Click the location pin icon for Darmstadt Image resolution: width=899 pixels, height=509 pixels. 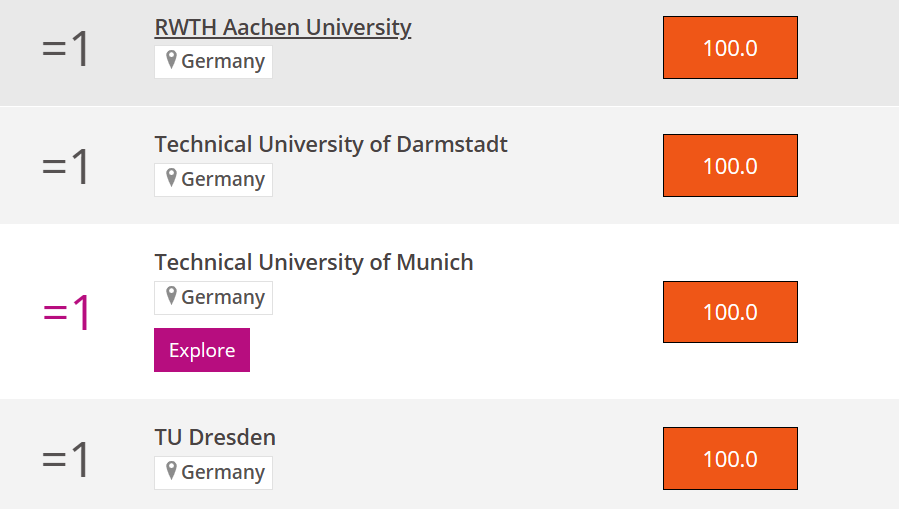pos(171,178)
